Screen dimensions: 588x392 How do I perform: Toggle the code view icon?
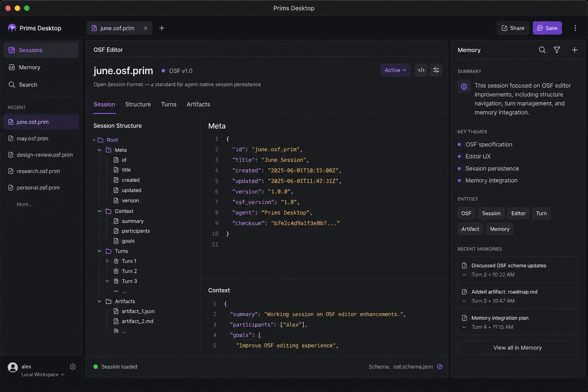[421, 70]
